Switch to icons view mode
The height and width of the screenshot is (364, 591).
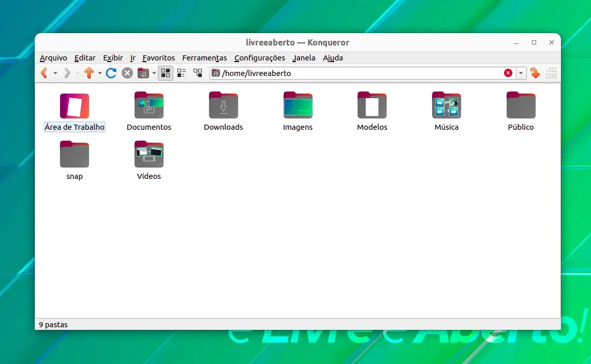click(x=166, y=73)
